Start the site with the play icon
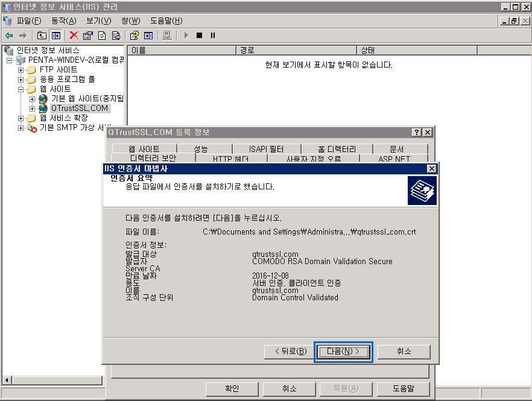This screenshot has height=401, width=532. click(x=186, y=36)
